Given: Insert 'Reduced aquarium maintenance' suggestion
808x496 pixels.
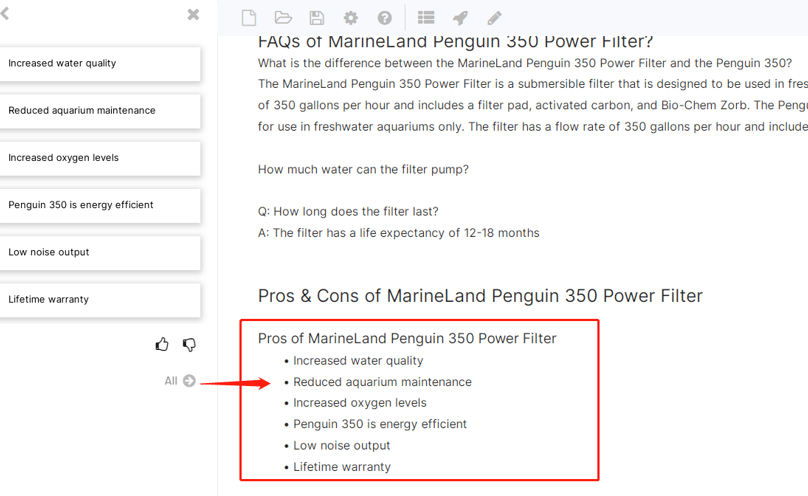Looking at the screenshot, I should (x=100, y=111).
